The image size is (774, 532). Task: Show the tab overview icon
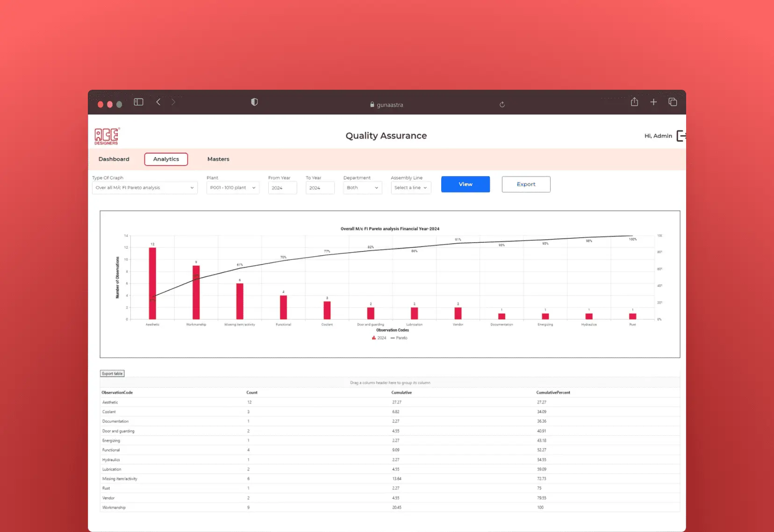673,102
